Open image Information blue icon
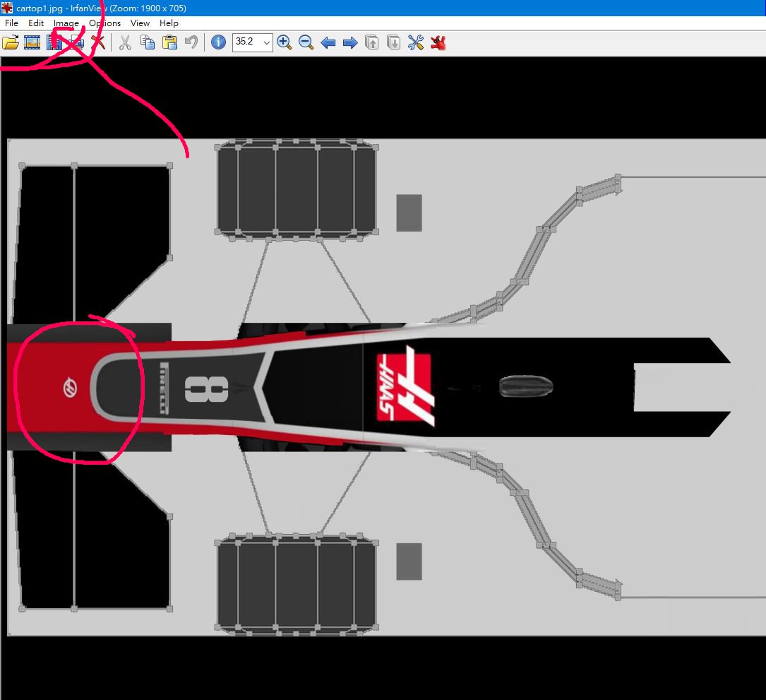The width and height of the screenshot is (766, 700). [x=219, y=43]
